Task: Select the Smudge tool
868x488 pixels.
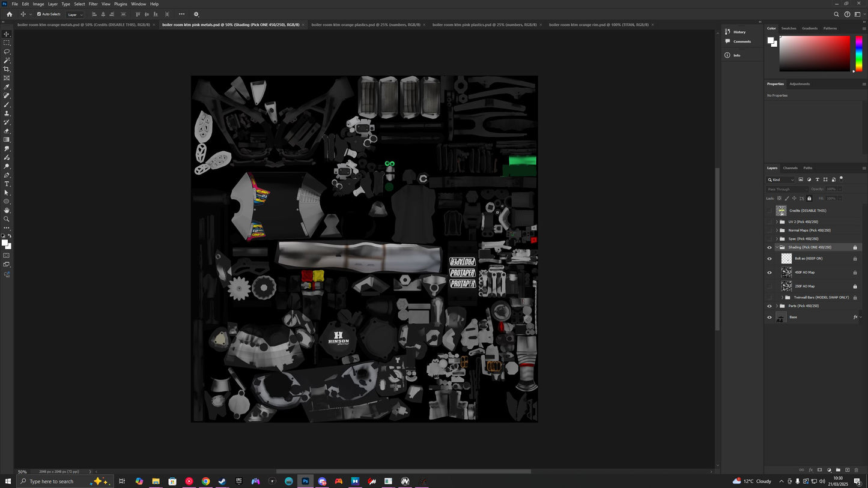Action: [7, 148]
